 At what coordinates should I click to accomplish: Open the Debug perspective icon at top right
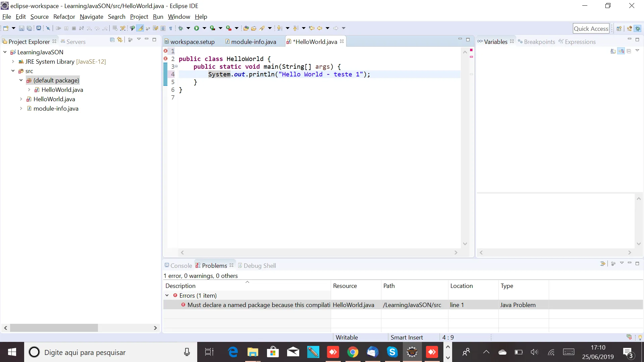coord(638,28)
